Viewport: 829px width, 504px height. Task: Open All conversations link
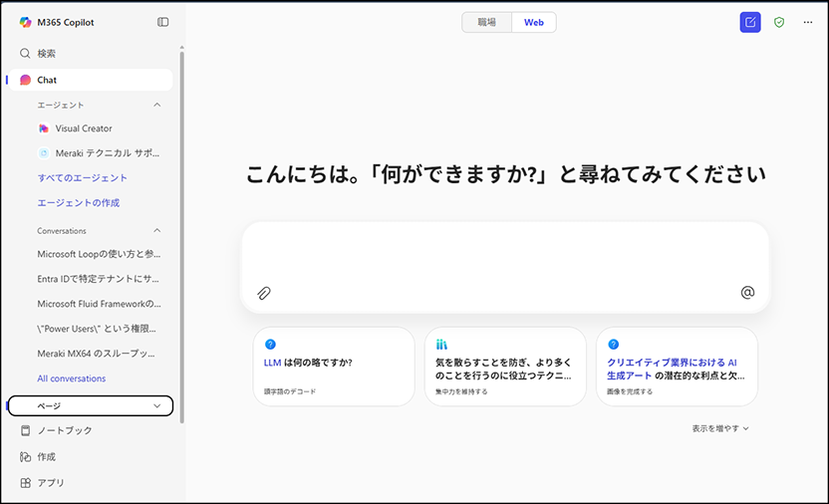(x=72, y=378)
